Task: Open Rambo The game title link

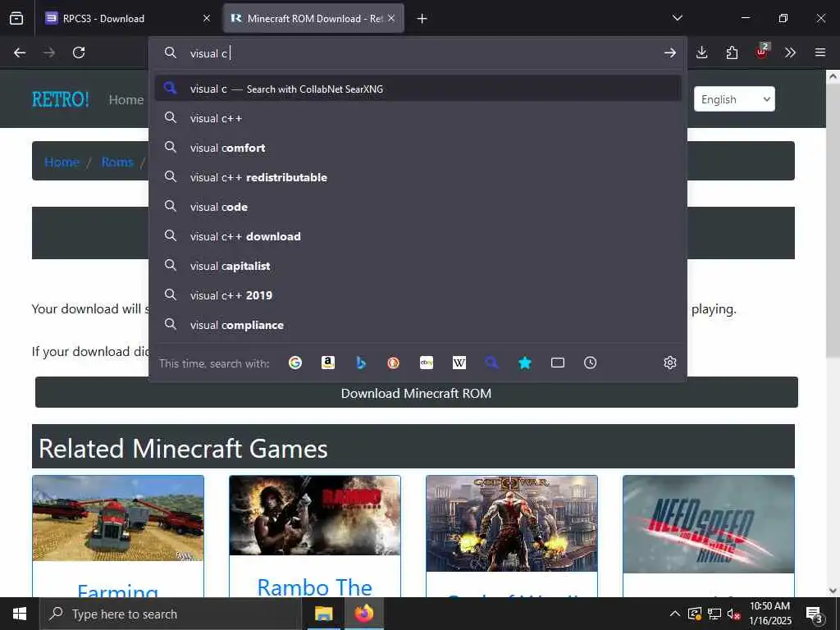Action: pos(314,587)
